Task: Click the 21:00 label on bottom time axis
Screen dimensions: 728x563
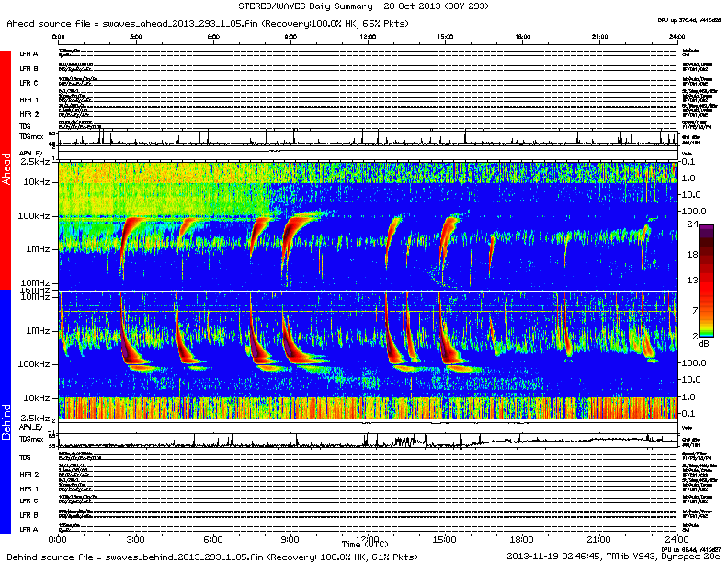Action: pos(599,538)
